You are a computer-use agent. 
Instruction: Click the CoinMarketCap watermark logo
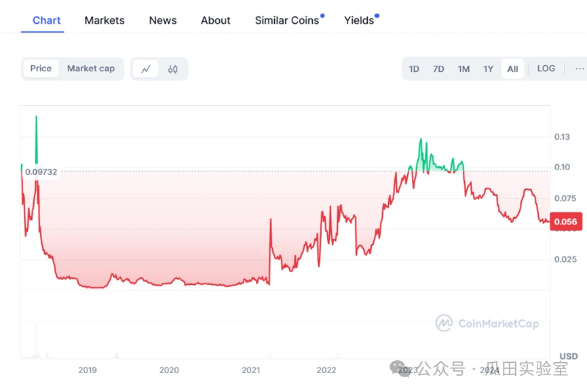pyautogui.click(x=487, y=324)
